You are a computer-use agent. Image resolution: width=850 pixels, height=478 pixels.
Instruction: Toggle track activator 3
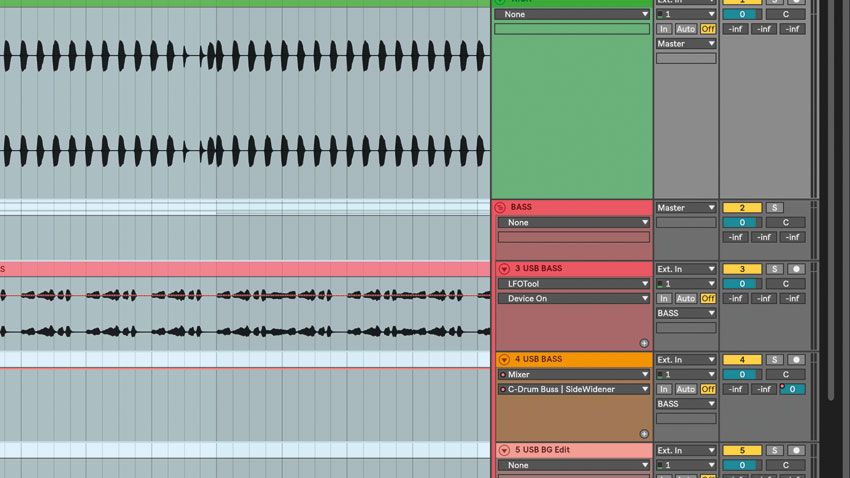742,269
